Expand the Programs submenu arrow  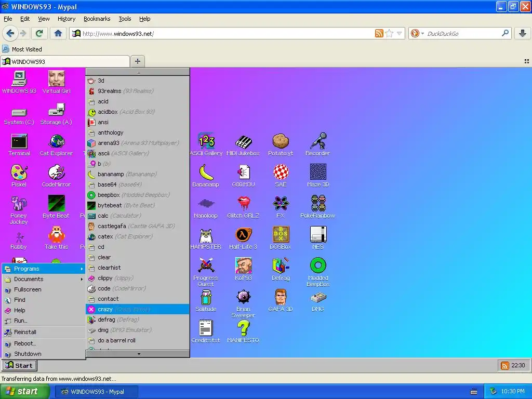(x=82, y=269)
